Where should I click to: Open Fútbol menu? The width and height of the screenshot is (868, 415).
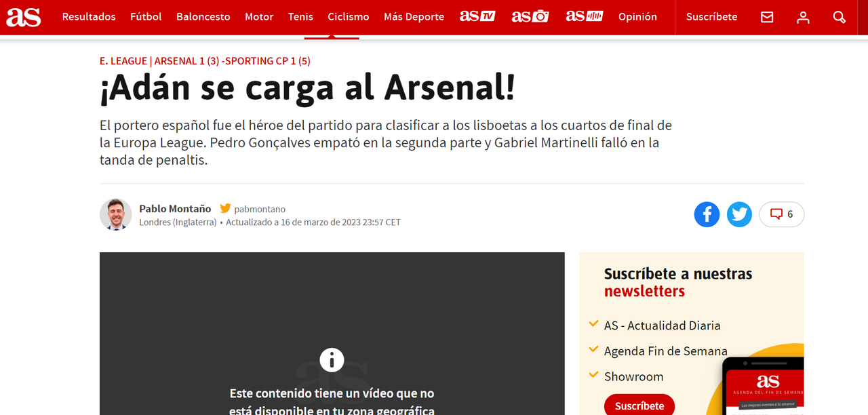[x=146, y=17]
